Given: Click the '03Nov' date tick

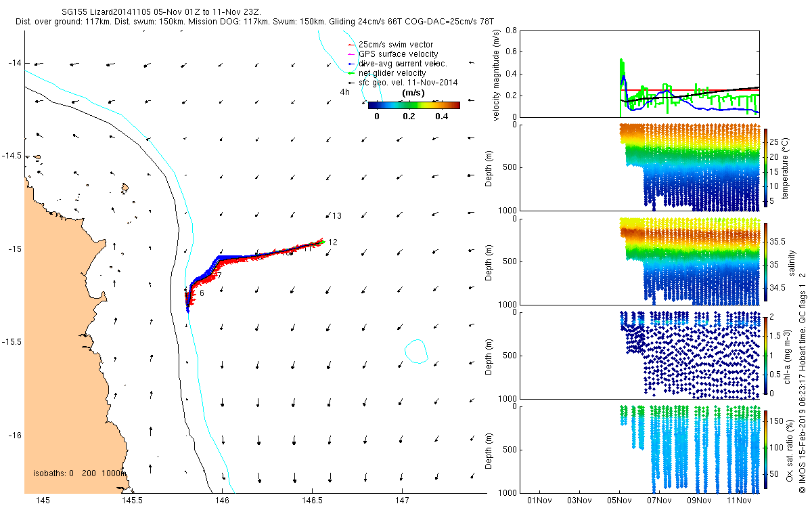Looking at the screenshot, I should pos(579,501).
